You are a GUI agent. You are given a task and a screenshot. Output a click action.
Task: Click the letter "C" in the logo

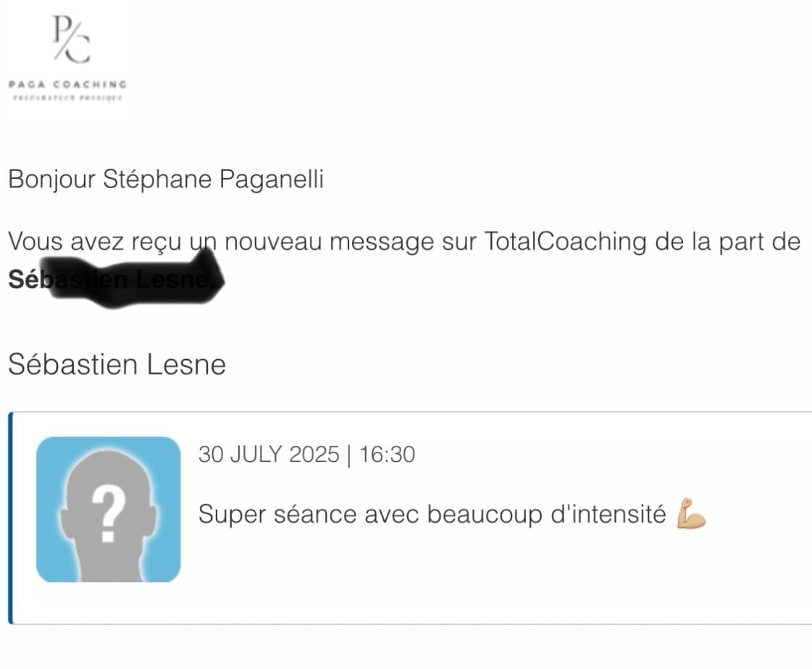(x=80, y=51)
